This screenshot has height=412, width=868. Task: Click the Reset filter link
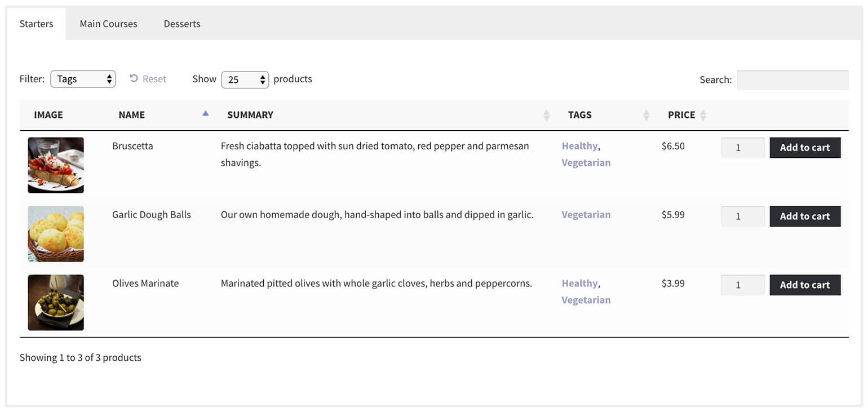pyautogui.click(x=148, y=79)
